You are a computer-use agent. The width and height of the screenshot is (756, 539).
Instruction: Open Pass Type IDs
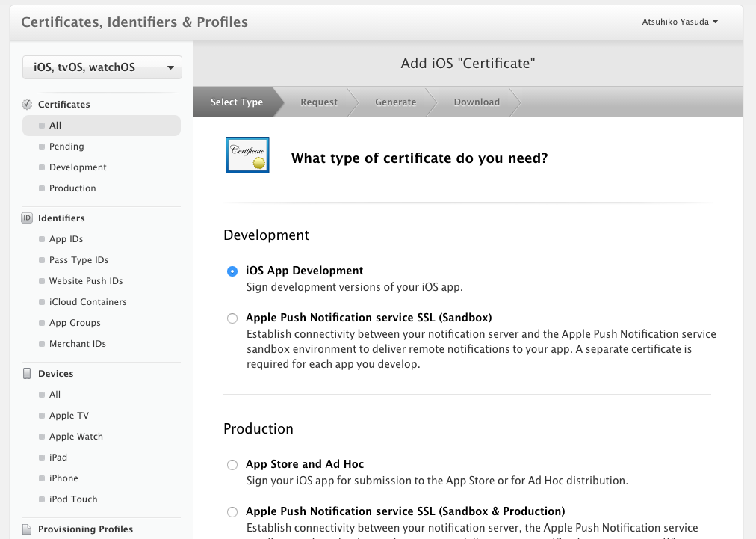(78, 260)
